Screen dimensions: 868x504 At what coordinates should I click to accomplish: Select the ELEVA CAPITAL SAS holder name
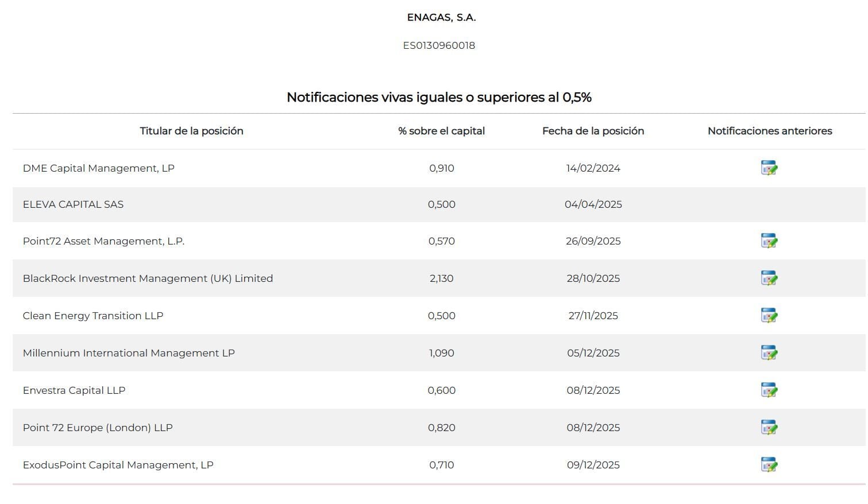tap(73, 204)
